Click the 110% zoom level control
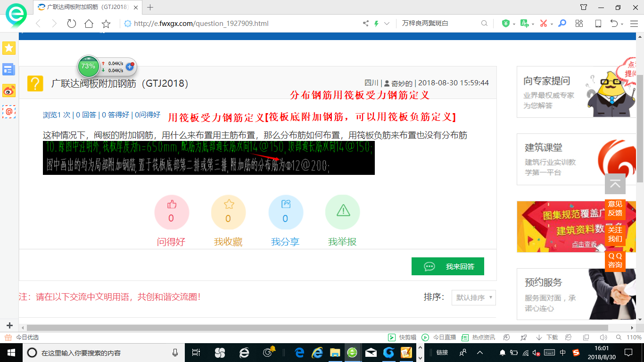 tap(634, 337)
